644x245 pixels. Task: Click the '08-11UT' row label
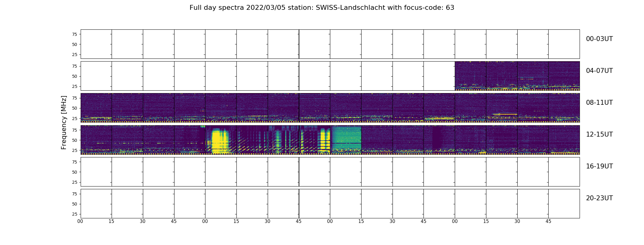click(599, 103)
